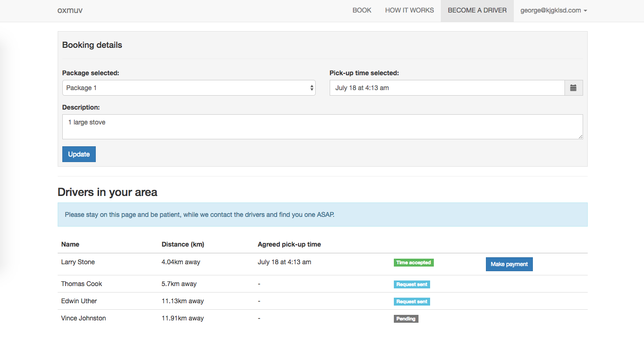The image size is (644, 339).
Task: Click Make payment for Larry Stone
Action: 509,264
